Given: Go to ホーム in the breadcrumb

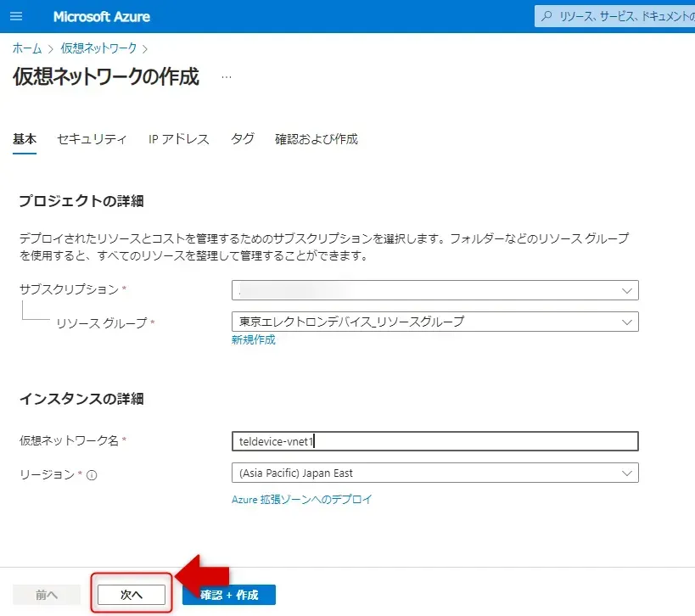Looking at the screenshot, I should pyautogui.click(x=27, y=48).
